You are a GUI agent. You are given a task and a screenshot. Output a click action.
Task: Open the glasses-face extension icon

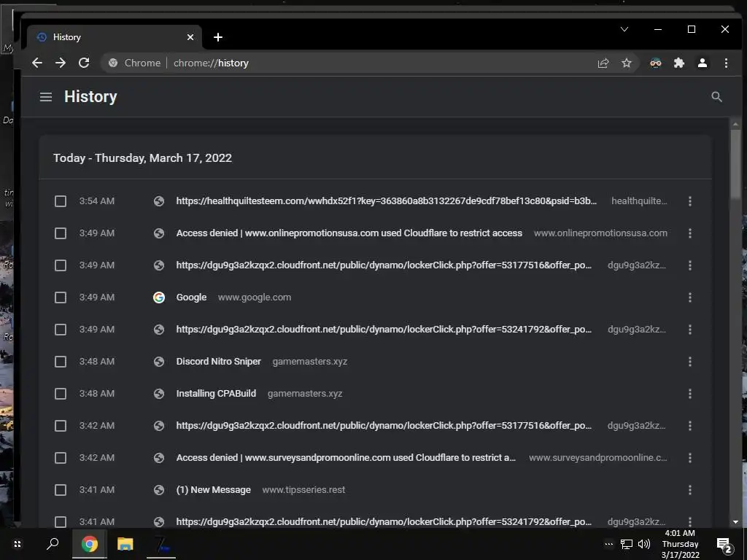(656, 63)
